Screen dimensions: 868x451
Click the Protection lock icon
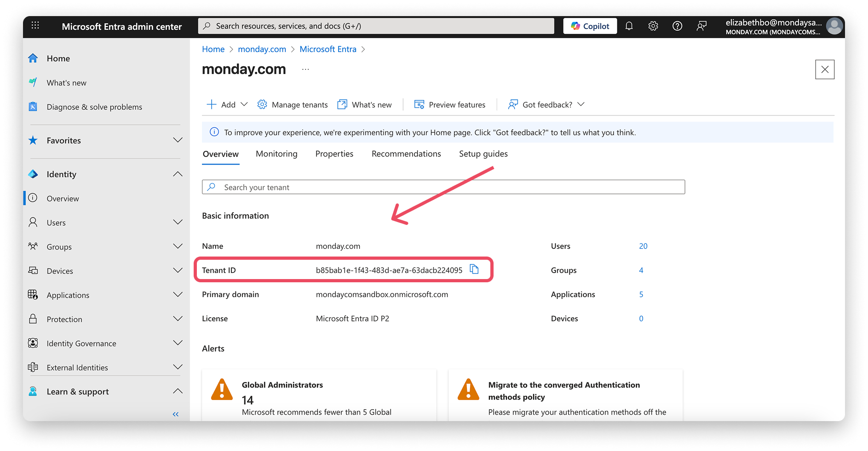click(x=33, y=319)
